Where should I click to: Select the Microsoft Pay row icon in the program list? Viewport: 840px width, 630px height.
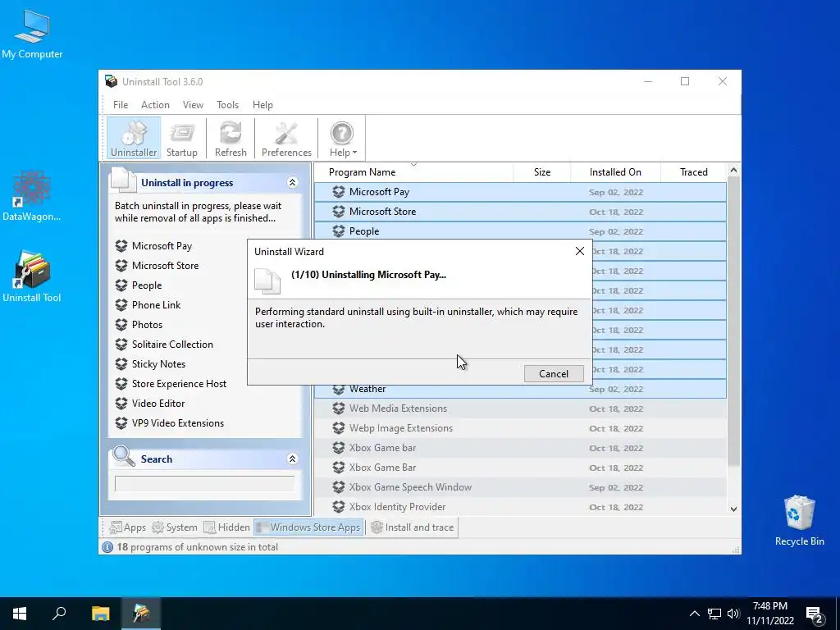tap(339, 192)
